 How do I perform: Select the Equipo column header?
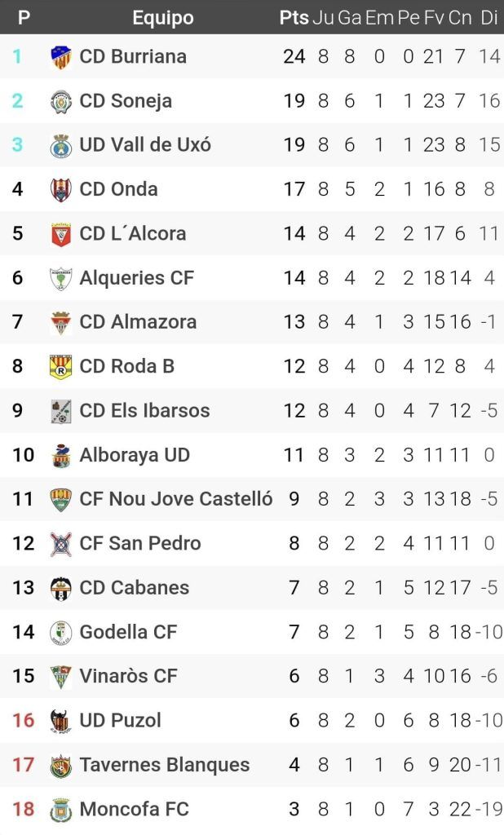click(x=163, y=18)
